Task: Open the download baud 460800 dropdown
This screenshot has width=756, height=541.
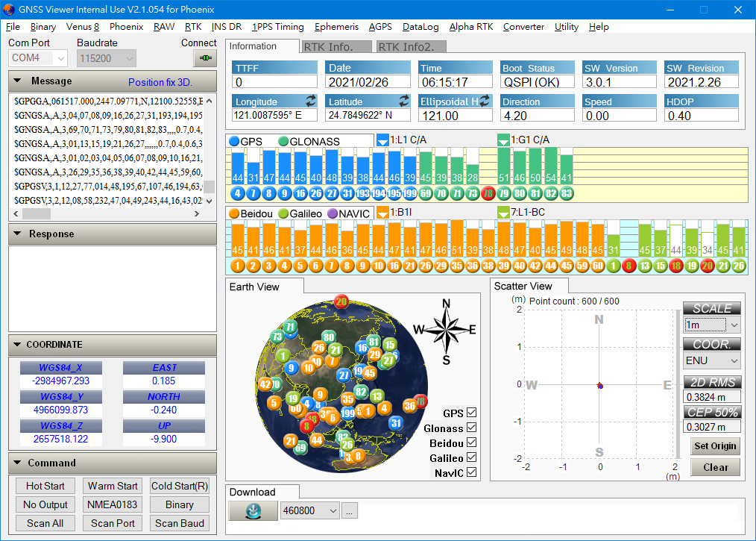Action: coord(309,510)
